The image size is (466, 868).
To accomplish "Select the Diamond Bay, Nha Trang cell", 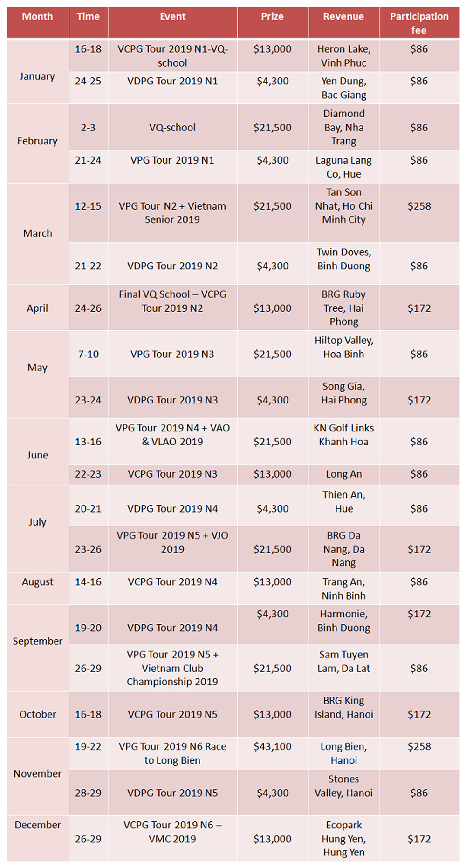I will (x=344, y=127).
